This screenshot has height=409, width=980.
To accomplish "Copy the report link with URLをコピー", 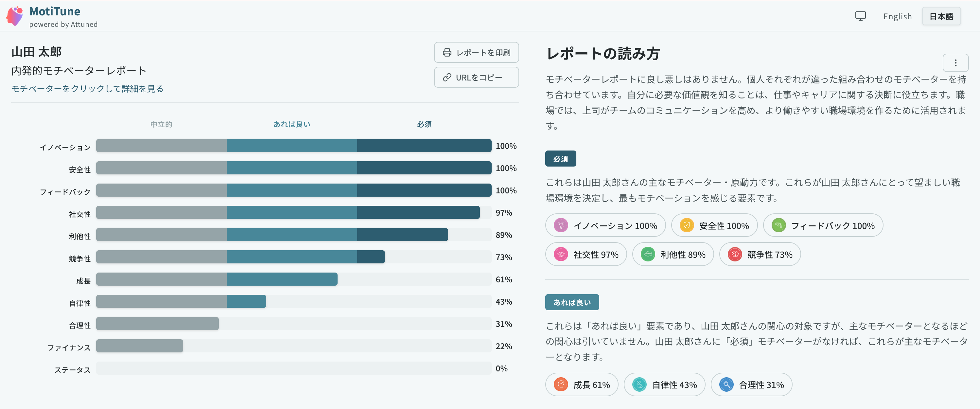I will tap(476, 77).
